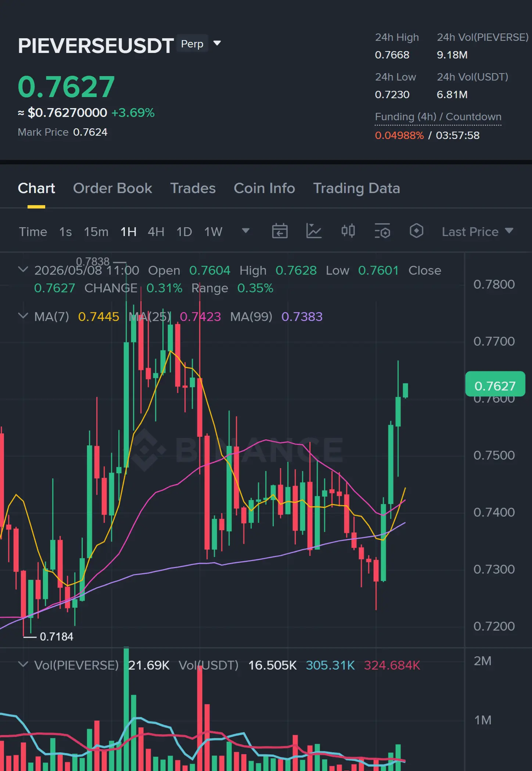Click the 0.7838 high price marker
The height and width of the screenshot is (771, 532).
coord(93,261)
